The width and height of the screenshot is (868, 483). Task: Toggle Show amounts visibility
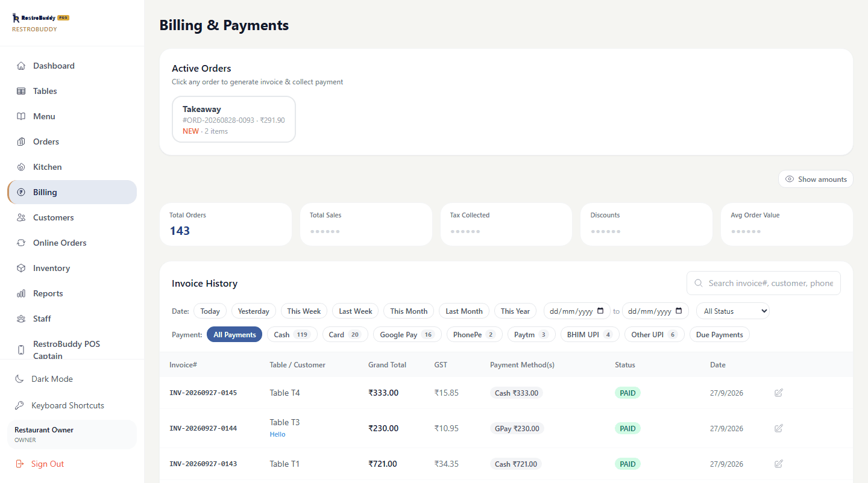pyautogui.click(x=816, y=179)
